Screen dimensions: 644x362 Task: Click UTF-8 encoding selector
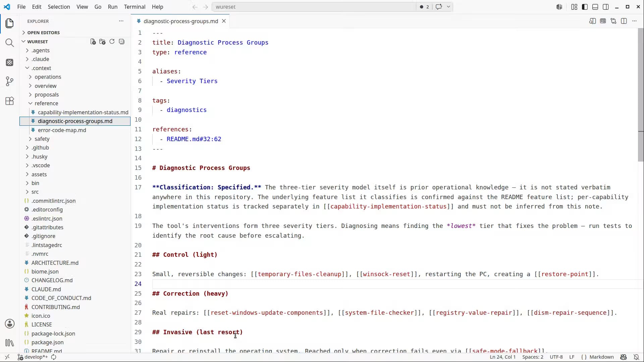(x=556, y=357)
